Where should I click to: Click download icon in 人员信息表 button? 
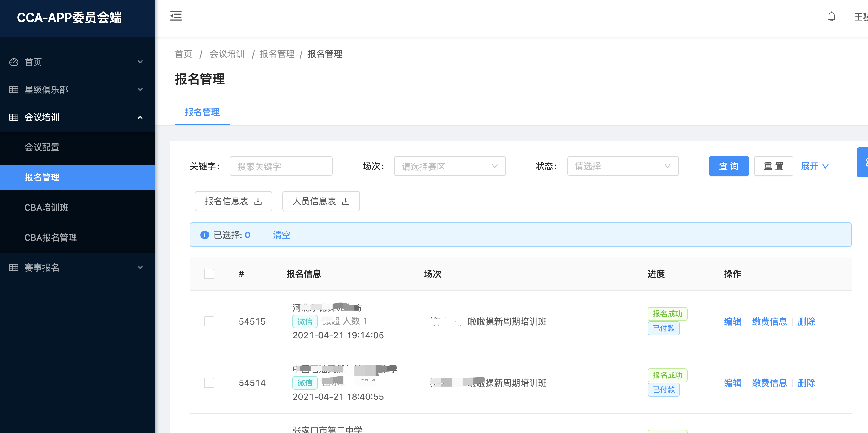346,201
